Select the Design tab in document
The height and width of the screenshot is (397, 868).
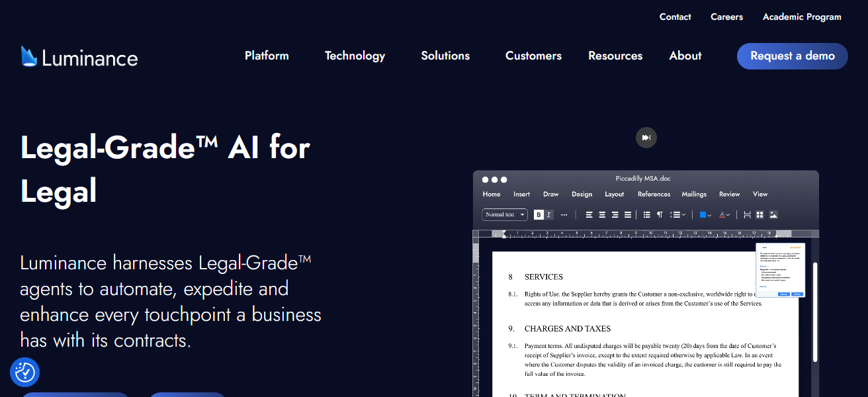pyautogui.click(x=582, y=194)
